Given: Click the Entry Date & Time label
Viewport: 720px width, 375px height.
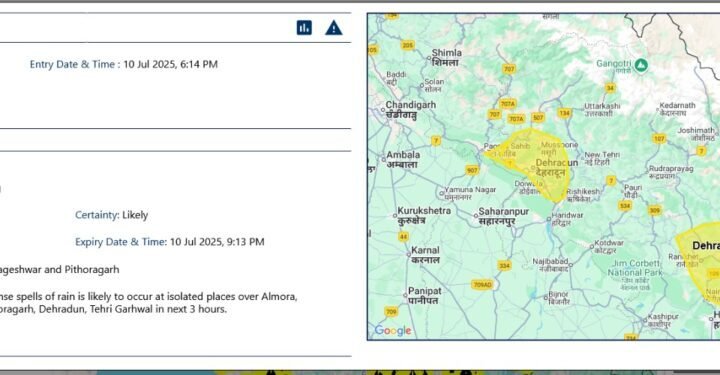Looking at the screenshot, I should point(72,64).
